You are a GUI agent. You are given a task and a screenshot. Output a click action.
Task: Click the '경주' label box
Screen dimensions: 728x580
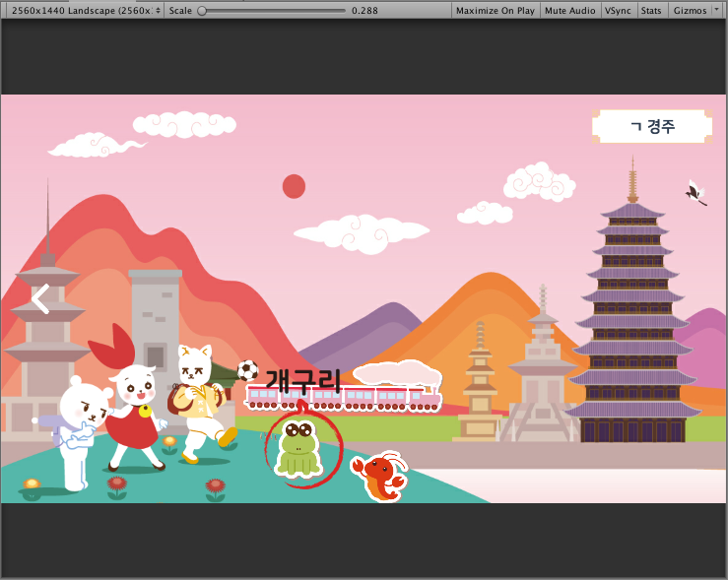pyautogui.click(x=652, y=126)
